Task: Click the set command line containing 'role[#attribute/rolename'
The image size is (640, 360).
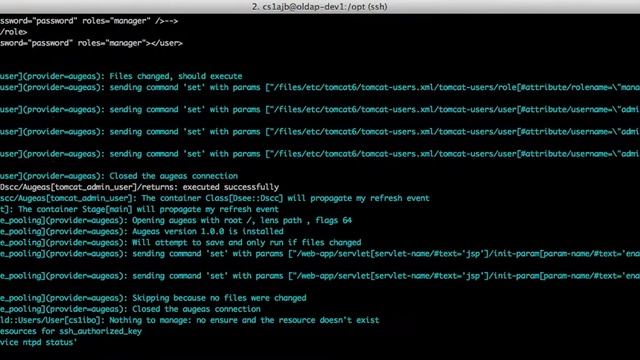Action: [320, 87]
